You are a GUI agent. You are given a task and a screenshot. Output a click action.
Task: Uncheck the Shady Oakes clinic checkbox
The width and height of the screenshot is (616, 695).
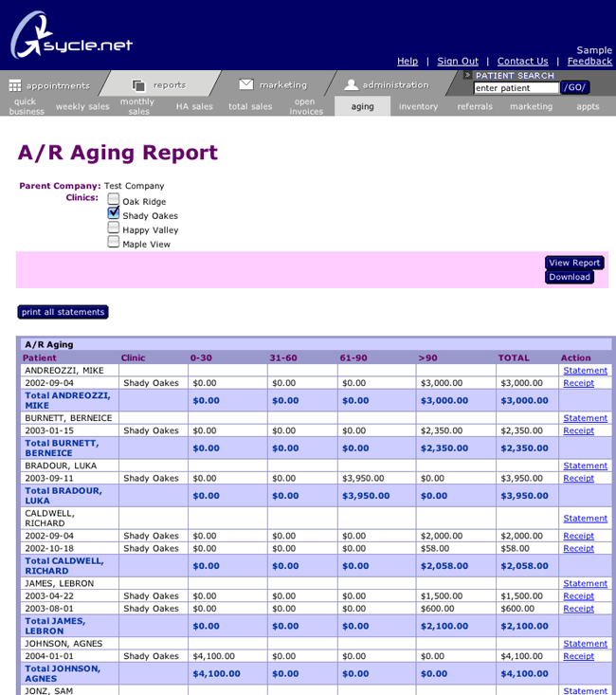click(x=114, y=213)
